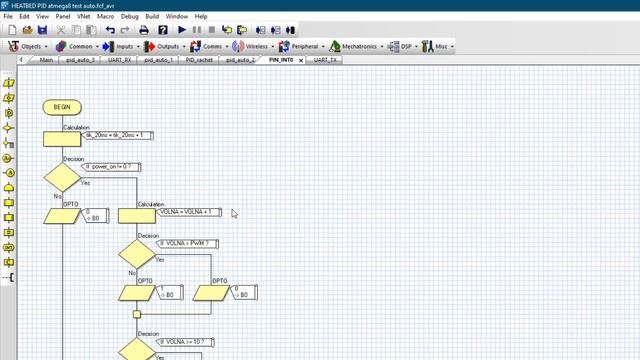This screenshot has width=640, height=360.
Task: Save the flowchart with the floppy icon
Action: pyautogui.click(x=42, y=30)
